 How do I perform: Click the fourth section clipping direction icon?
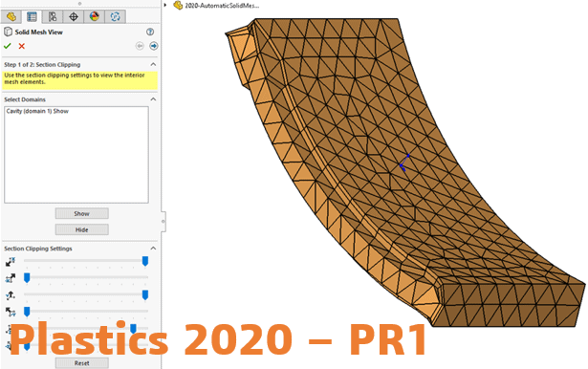point(11,312)
